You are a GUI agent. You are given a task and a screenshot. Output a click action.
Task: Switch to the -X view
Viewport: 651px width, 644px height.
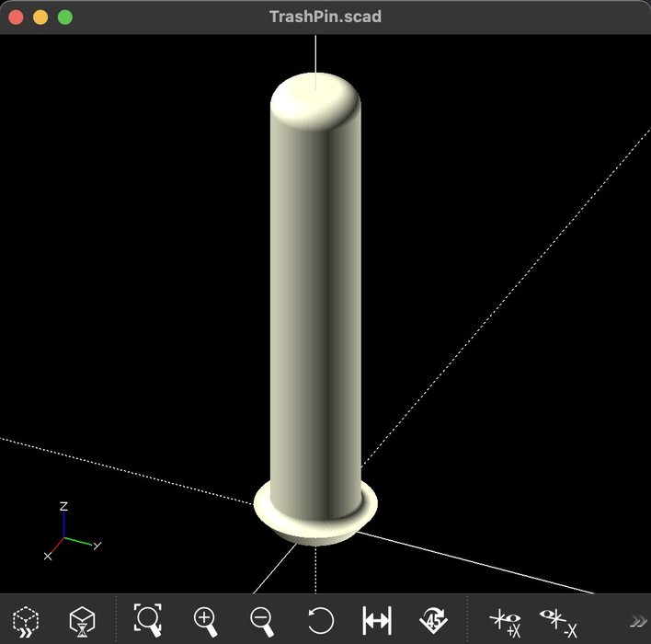click(x=558, y=621)
